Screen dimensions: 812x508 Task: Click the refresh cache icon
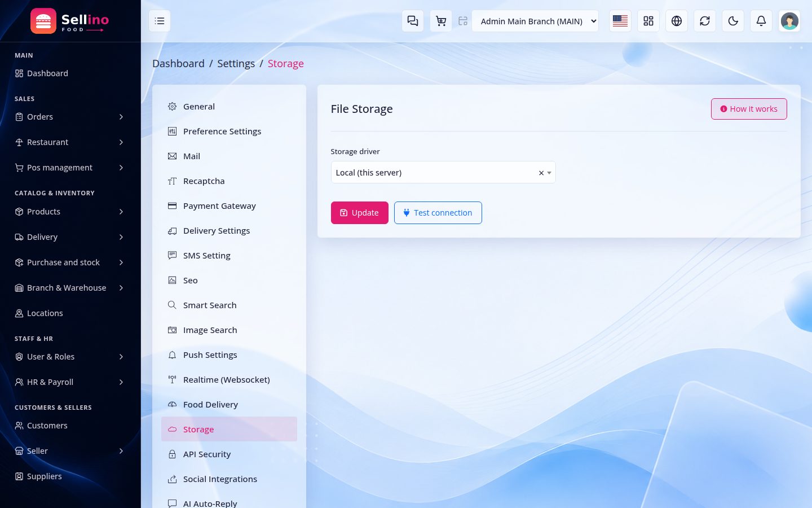pos(705,21)
